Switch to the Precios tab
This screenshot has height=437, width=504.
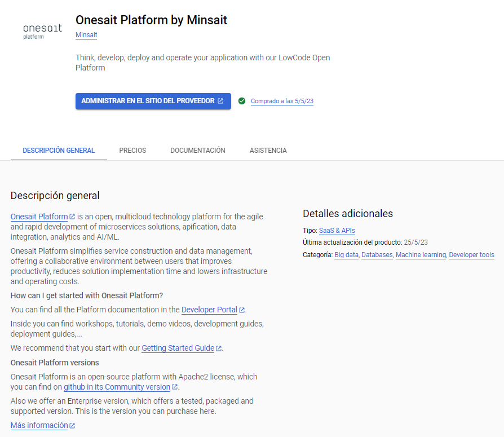pyautogui.click(x=132, y=150)
